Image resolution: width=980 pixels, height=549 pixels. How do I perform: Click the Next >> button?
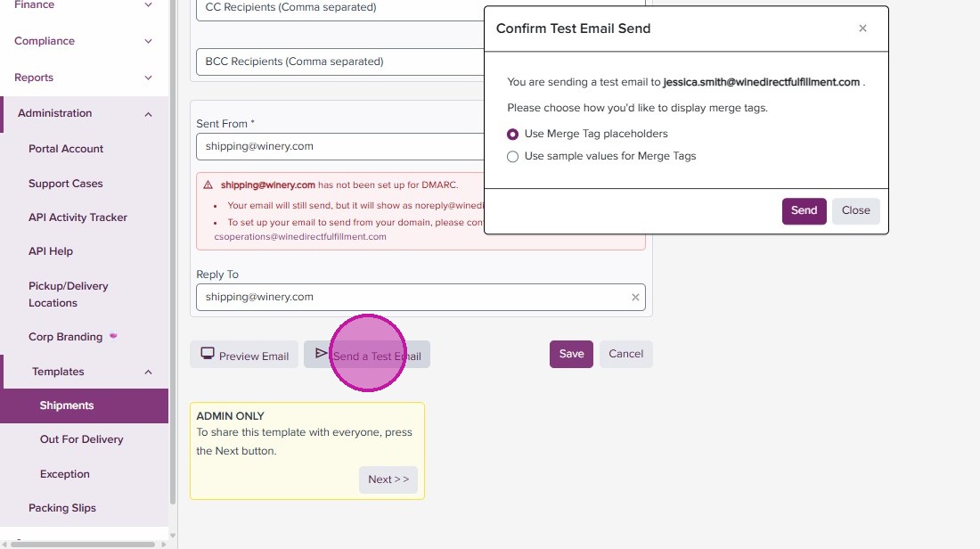click(x=388, y=479)
